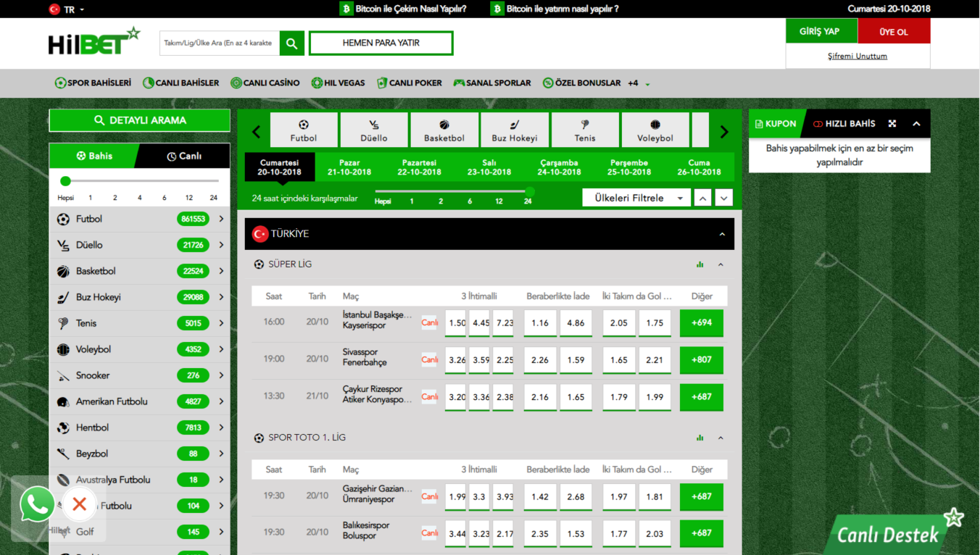Switch to Canlı mode in sidebar
Screen dimensions: 980x555
click(184, 157)
